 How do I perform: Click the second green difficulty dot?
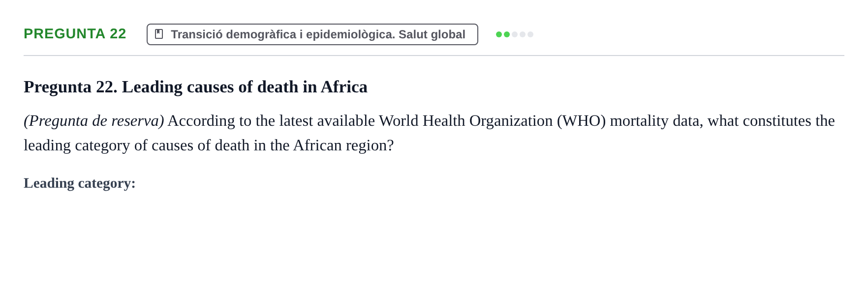click(507, 34)
